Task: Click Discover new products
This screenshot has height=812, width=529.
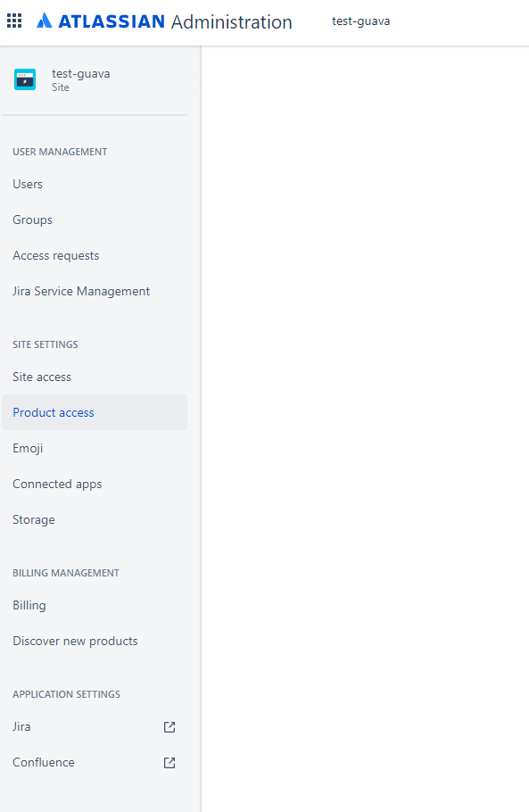Action: [95, 641]
